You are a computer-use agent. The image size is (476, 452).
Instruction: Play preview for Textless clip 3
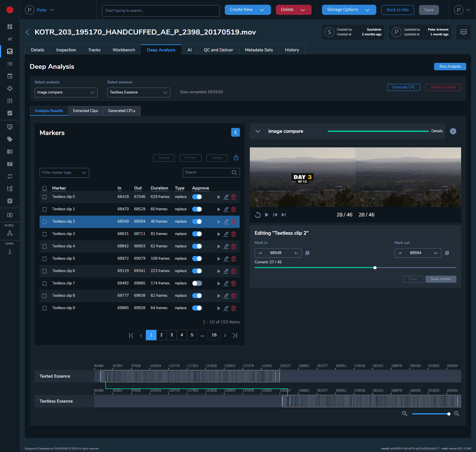click(219, 234)
